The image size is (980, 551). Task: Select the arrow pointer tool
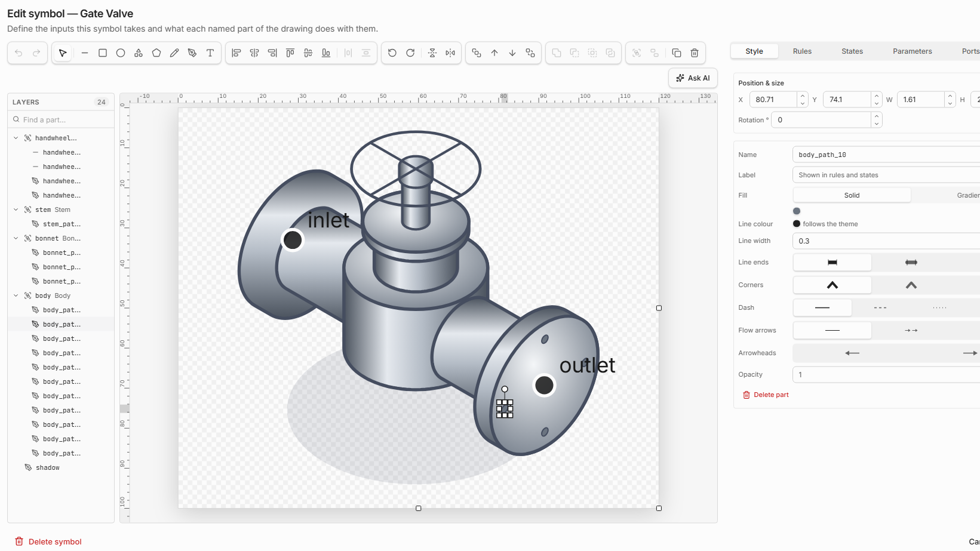tap(63, 53)
